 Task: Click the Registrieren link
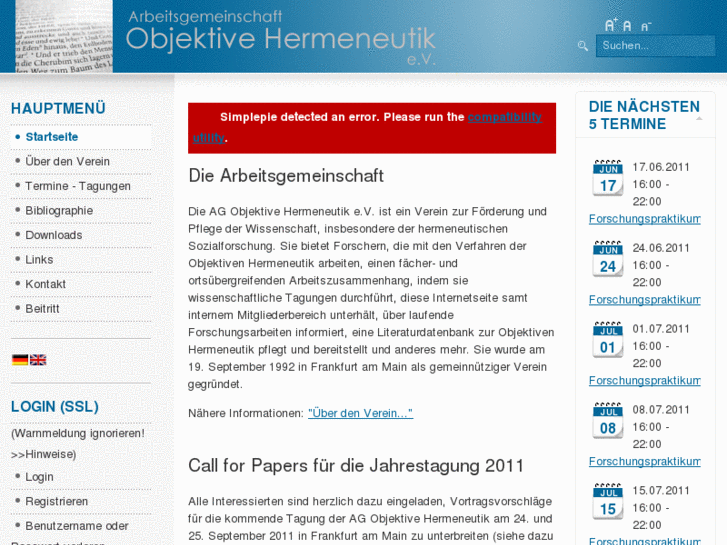(56, 501)
